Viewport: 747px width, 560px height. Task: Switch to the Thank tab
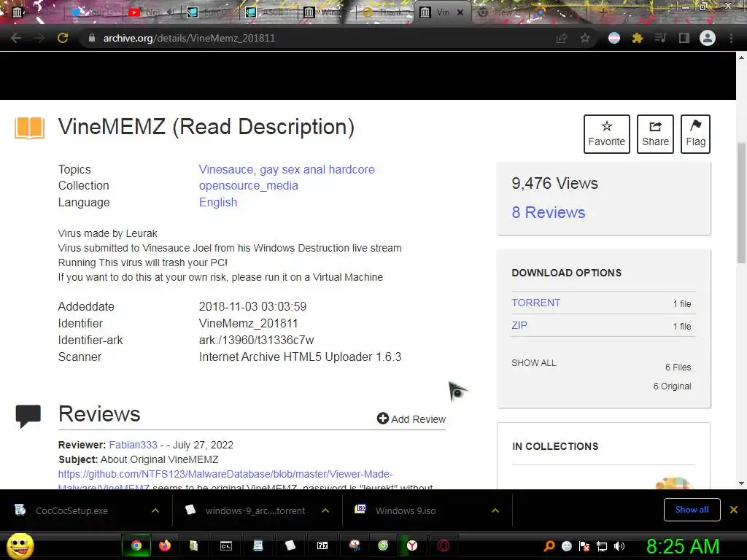coord(384,12)
